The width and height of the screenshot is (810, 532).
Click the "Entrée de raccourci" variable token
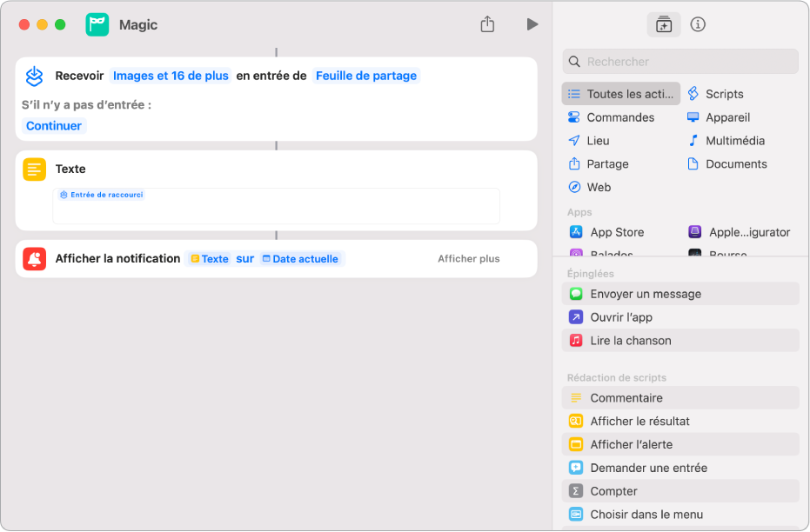[101, 195]
